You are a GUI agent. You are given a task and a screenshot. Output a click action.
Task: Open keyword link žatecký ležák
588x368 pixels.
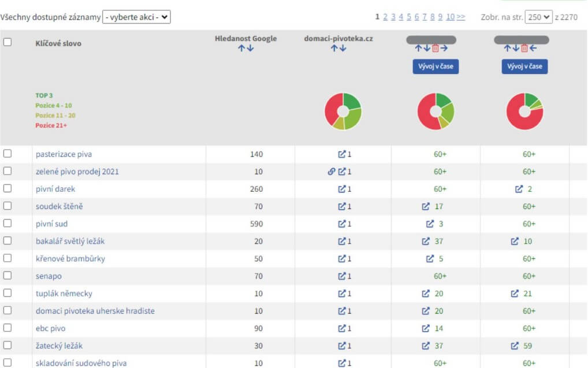tap(59, 346)
